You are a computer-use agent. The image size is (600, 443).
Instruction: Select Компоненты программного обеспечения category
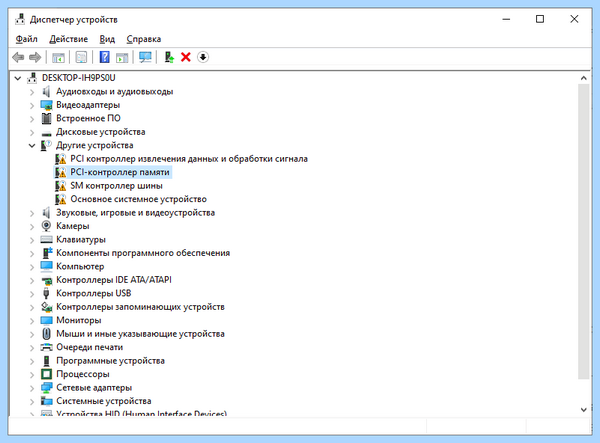pyautogui.click(x=143, y=253)
